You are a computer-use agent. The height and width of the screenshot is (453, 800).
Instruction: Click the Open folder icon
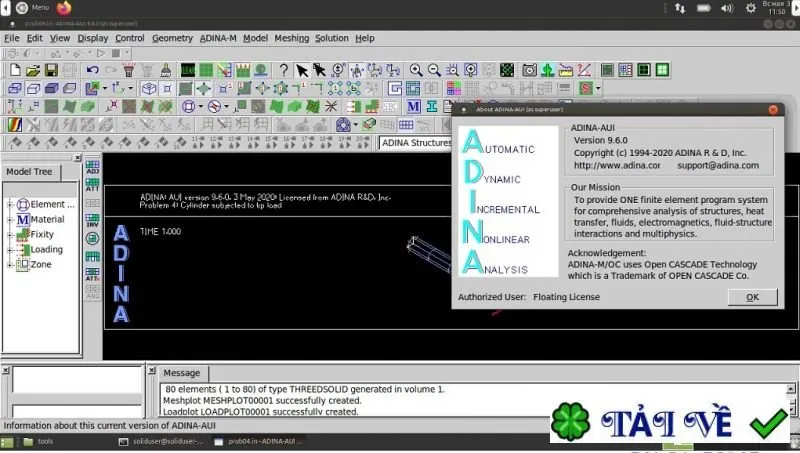[33, 70]
